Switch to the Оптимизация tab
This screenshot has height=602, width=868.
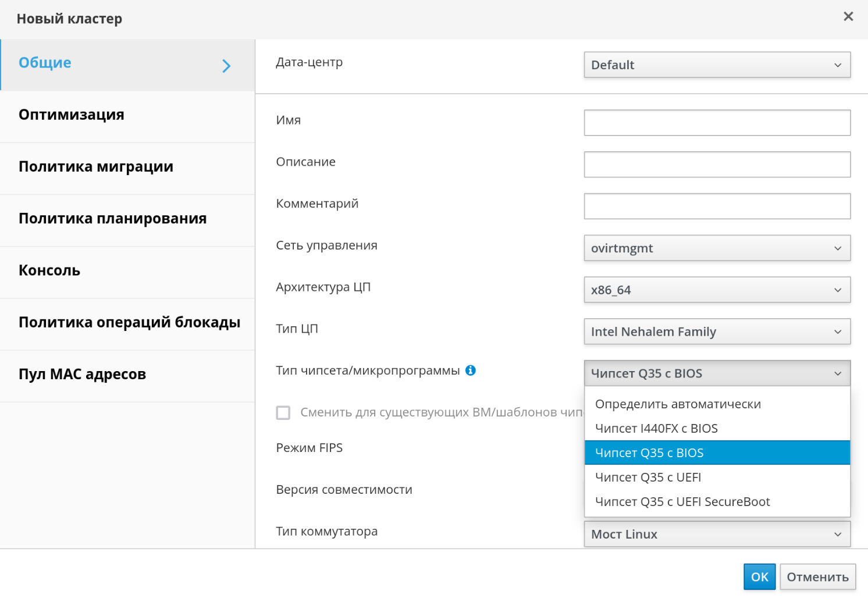[x=72, y=115]
